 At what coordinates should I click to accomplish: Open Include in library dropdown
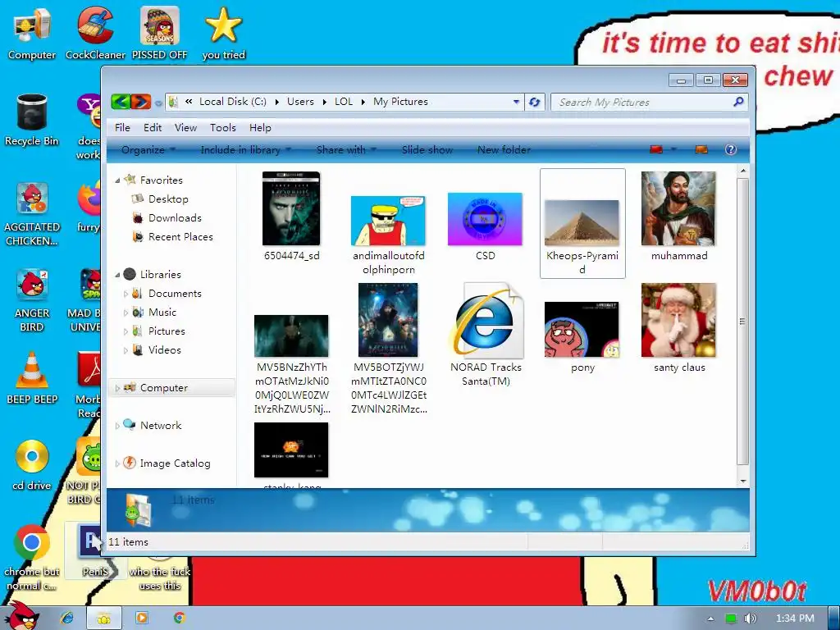(246, 150)
